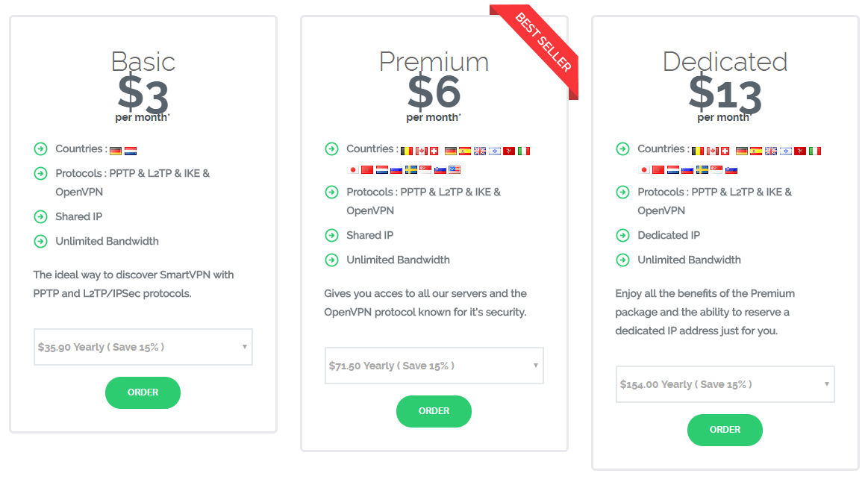Order the Premium plan
The height and width of the screenshot is (479, 868).
click(434, 412)
